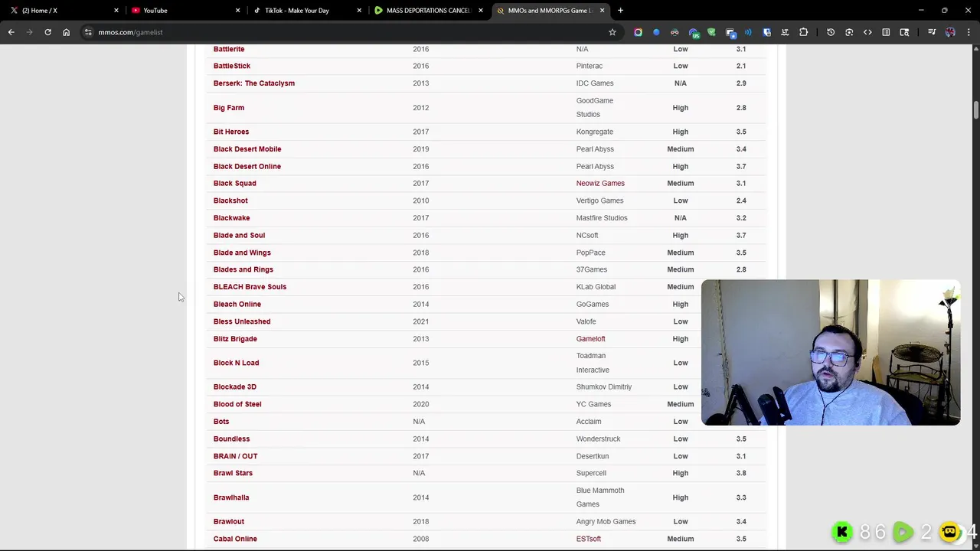Image resolution: width=980 pixels, height=551 pixels.
Task: Open the BattleStick game link
Action: point(232,66)
